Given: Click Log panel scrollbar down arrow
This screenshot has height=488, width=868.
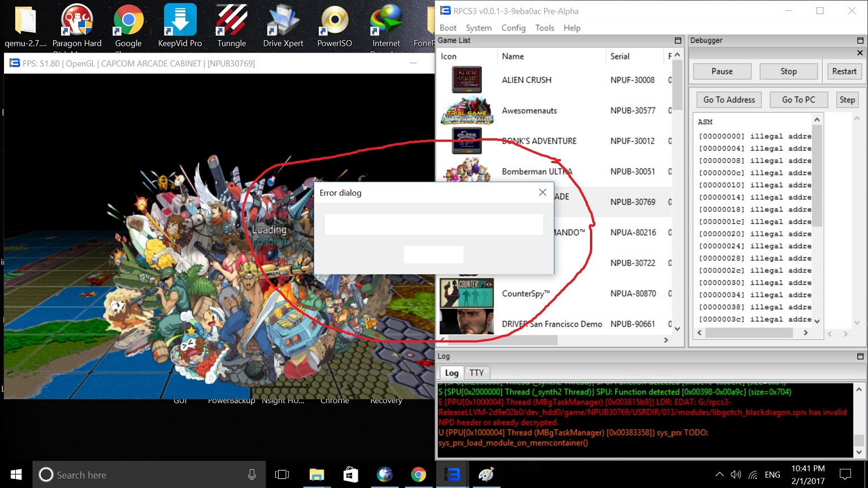Looking at the screenshot, I should 859,452.
